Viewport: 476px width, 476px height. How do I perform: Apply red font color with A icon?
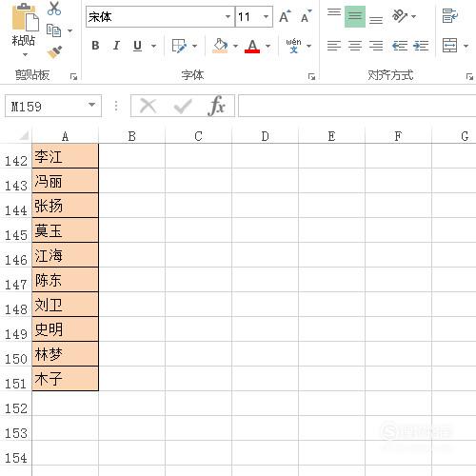click(252, 46)
